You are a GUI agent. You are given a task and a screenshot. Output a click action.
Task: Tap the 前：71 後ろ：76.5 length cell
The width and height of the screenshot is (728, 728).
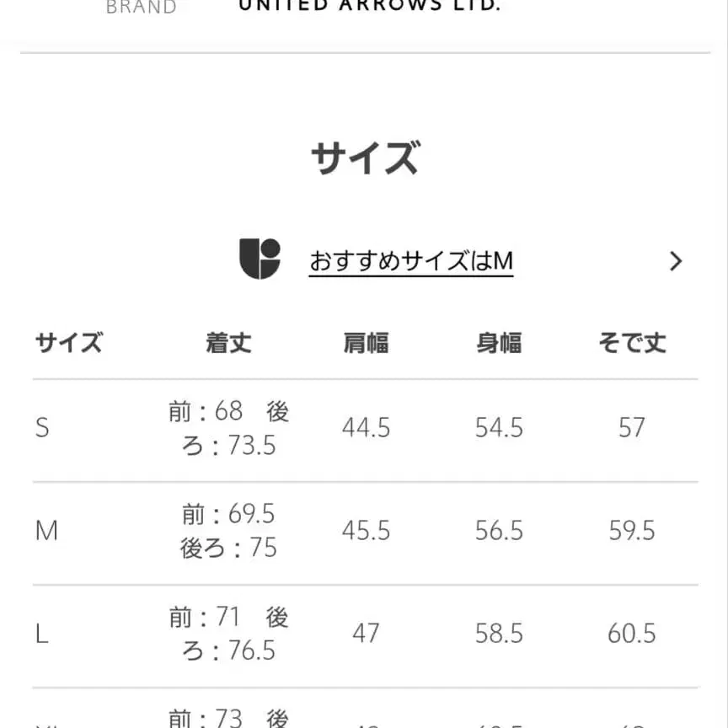(x=227, y=634)
